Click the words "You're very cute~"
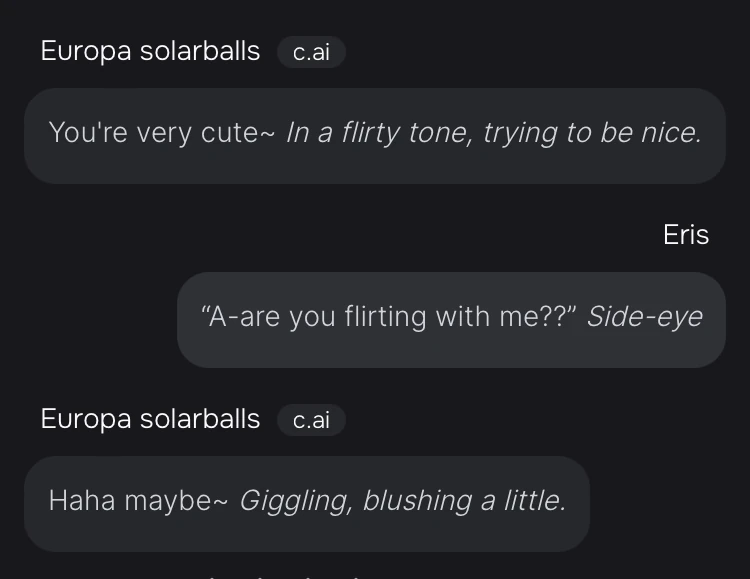Viewport: 750px width, 579px height. point(161,133)
